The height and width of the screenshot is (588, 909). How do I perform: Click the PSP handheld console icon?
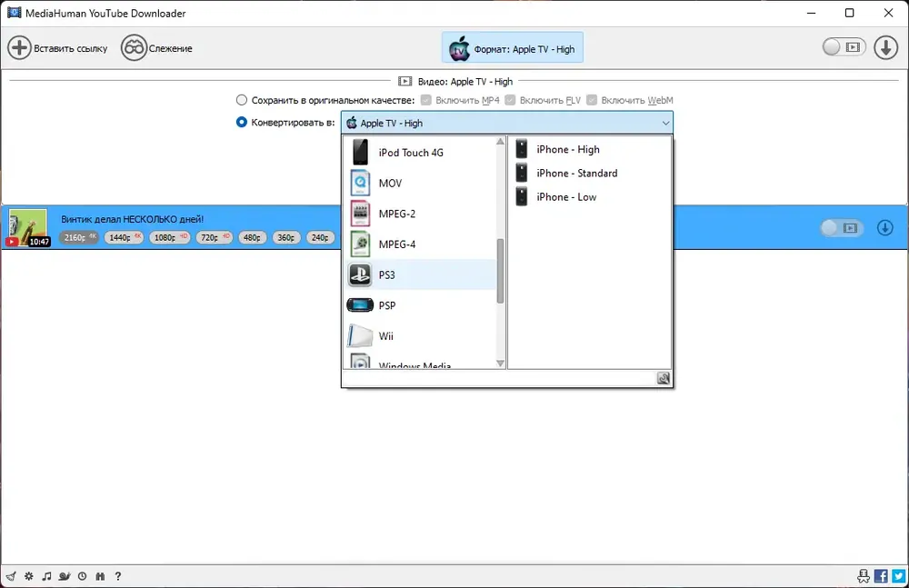[x=360, y=305]
